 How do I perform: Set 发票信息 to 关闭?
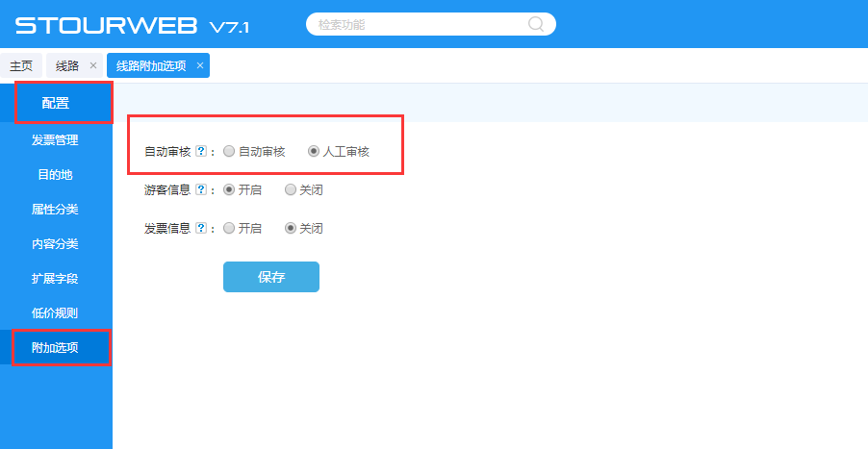point(291,228)
